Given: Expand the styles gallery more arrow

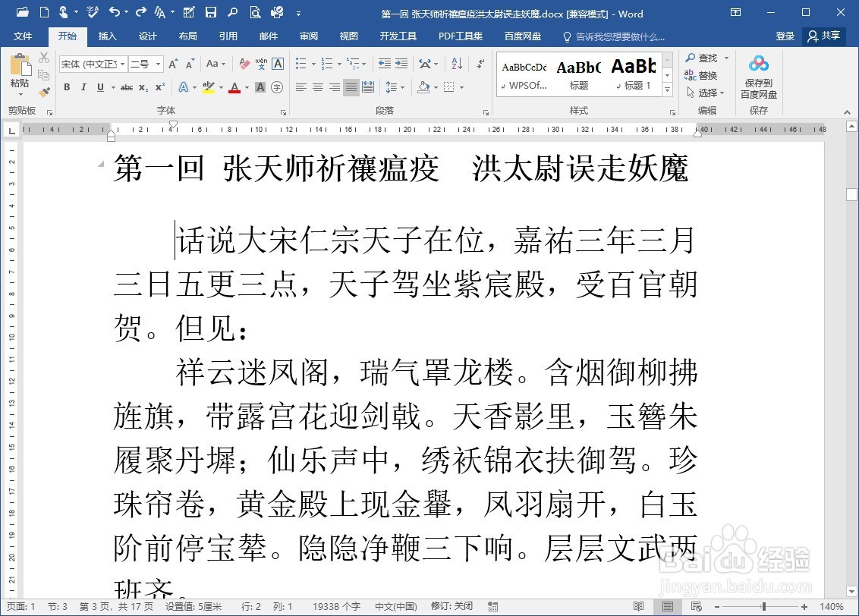Looking at the screenshot, I should (667, 90).
